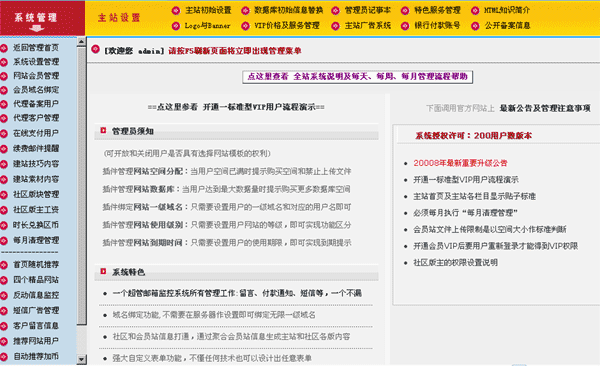600x366 pixels.
Task: Go to 推荐网站用户 in the sidebar
Action: pyautogui.click(x=36, y=341)
